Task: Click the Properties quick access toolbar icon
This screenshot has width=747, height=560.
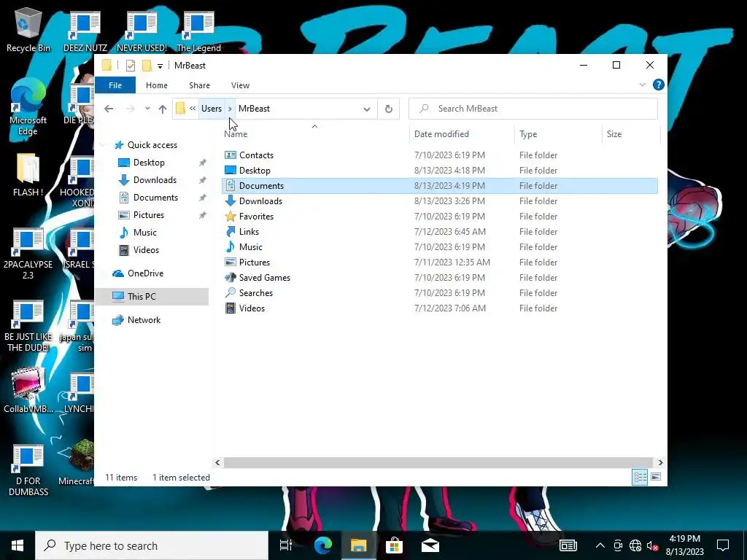Action: tap(130, 65)
